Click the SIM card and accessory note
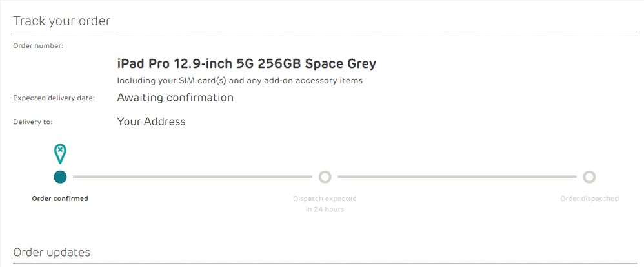Image resolution: width=644 pixels, height=267 pixels. click(240, 81)
